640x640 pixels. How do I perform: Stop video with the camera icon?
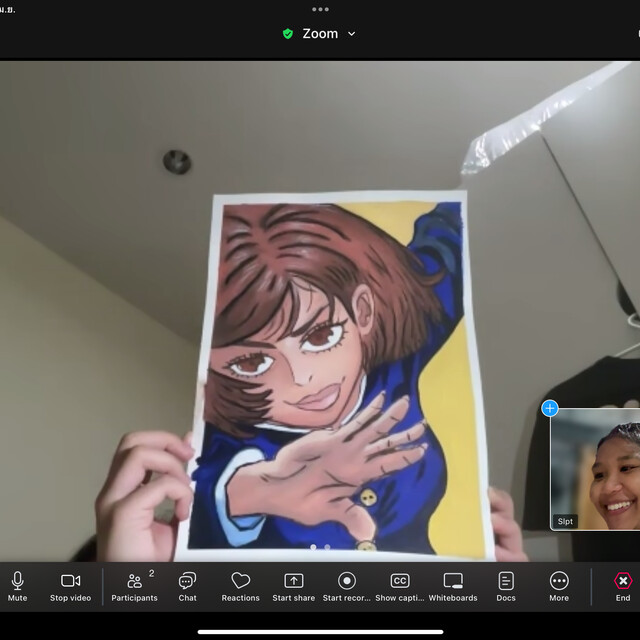coord(70,587)
